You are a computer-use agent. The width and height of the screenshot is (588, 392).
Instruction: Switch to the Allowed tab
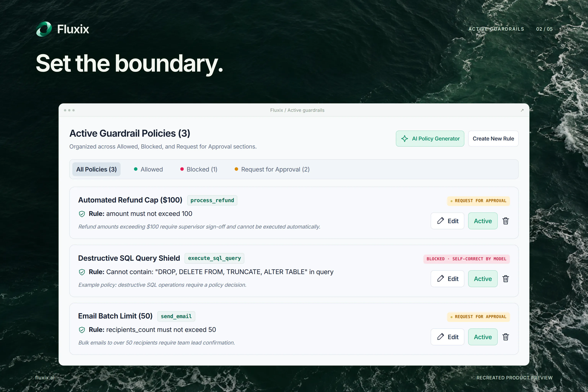point(148,170)
